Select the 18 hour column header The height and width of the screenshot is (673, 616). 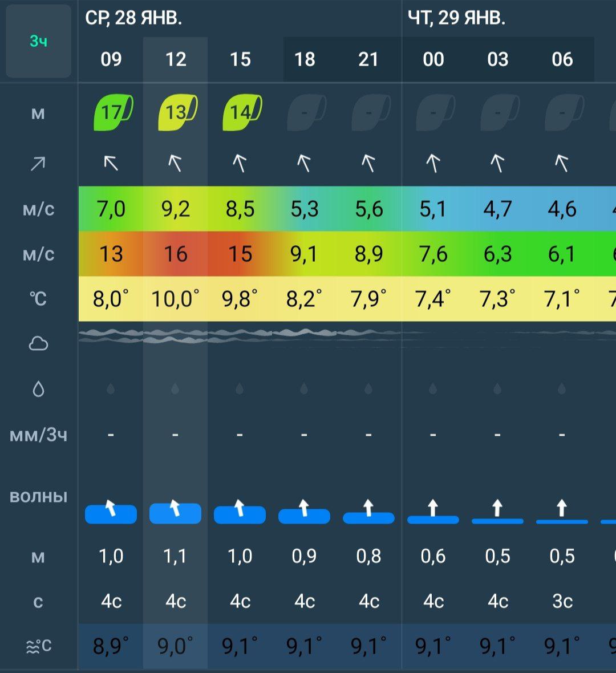tap(305, 59)
